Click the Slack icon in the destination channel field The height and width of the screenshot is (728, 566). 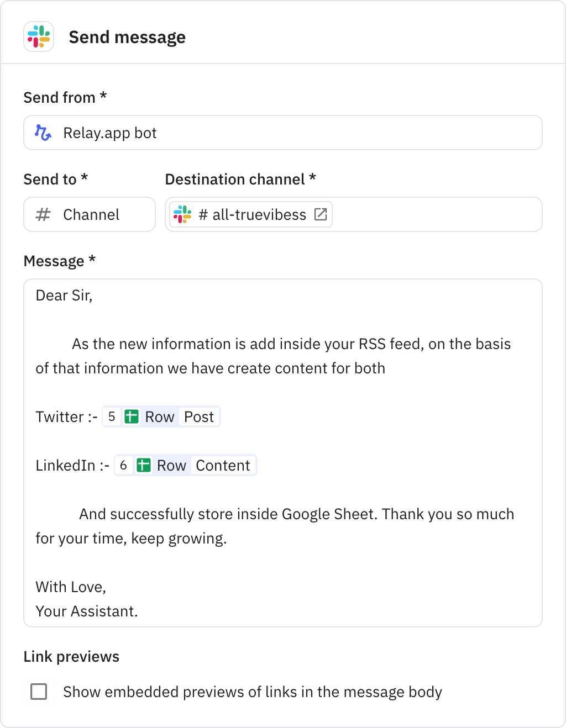[x=182, y=214]
